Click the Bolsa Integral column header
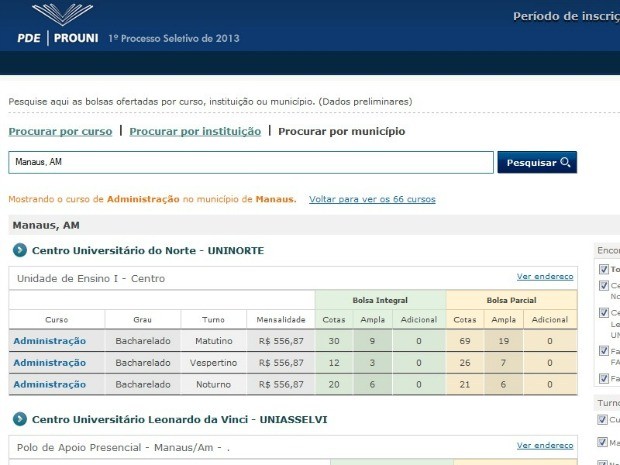 coord(380,300)
